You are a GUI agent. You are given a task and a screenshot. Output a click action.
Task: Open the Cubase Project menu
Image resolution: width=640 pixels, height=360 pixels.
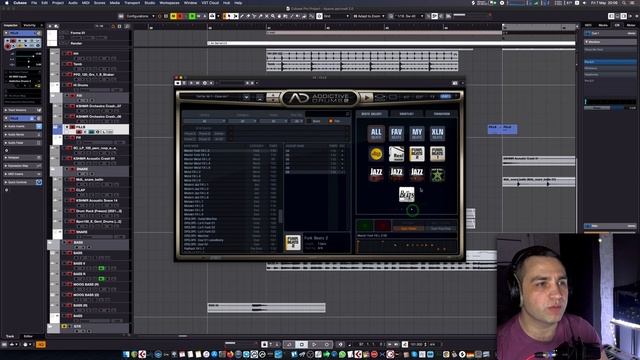58,2
